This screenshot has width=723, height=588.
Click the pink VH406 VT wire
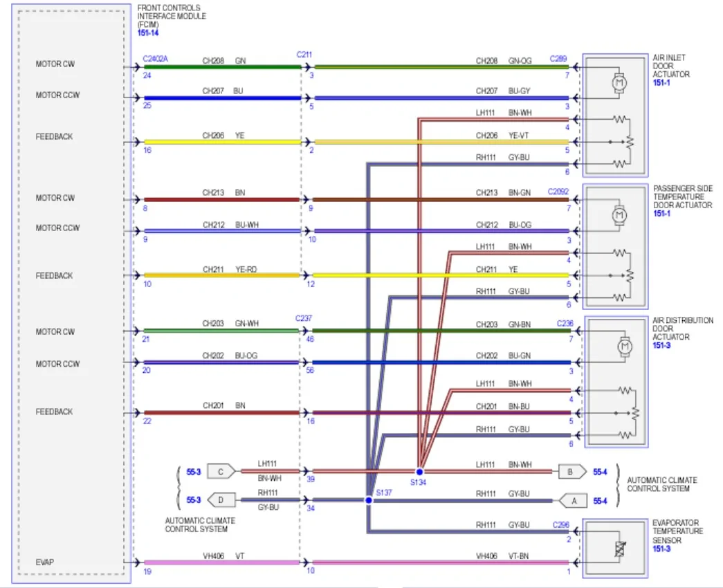(222, 562)
